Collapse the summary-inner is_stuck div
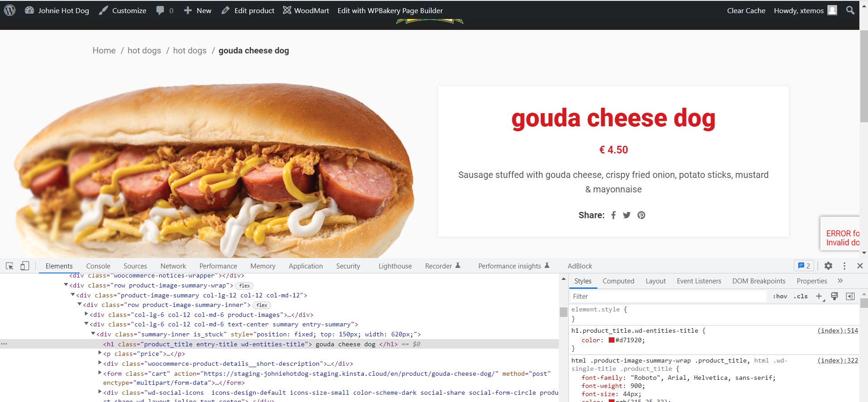The height and width of the screenshot is (402, 868). (93, 334)
